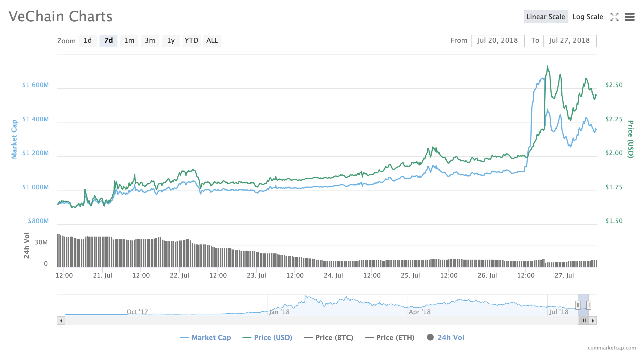Image resolution: width=644 pixels, height=354 pixels.
Task: Switch to Linear Scale
Action: click(x=546, y=17)
